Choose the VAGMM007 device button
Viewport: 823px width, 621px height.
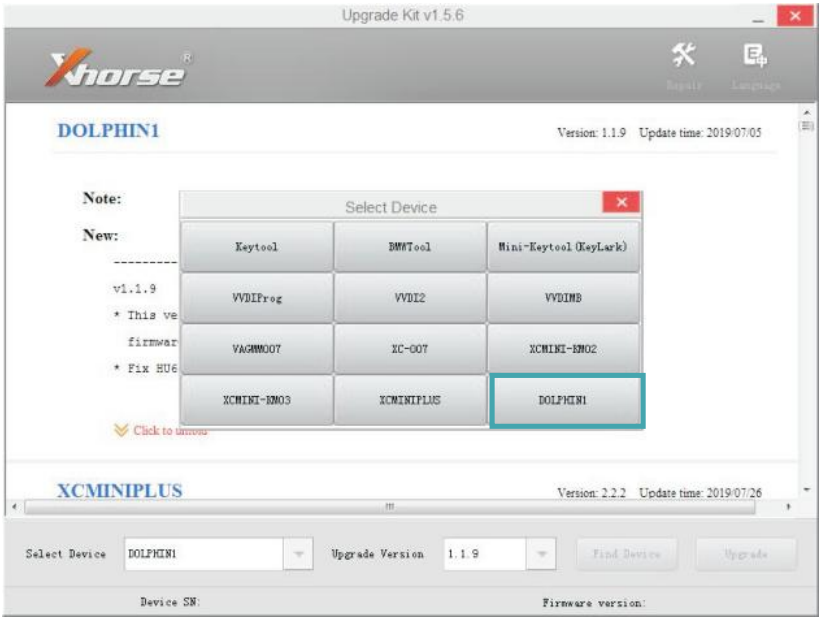(257, 349)
